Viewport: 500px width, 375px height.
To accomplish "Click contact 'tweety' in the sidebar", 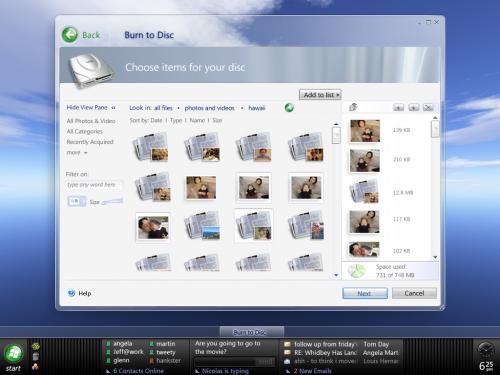I will (x=166, y=352).
